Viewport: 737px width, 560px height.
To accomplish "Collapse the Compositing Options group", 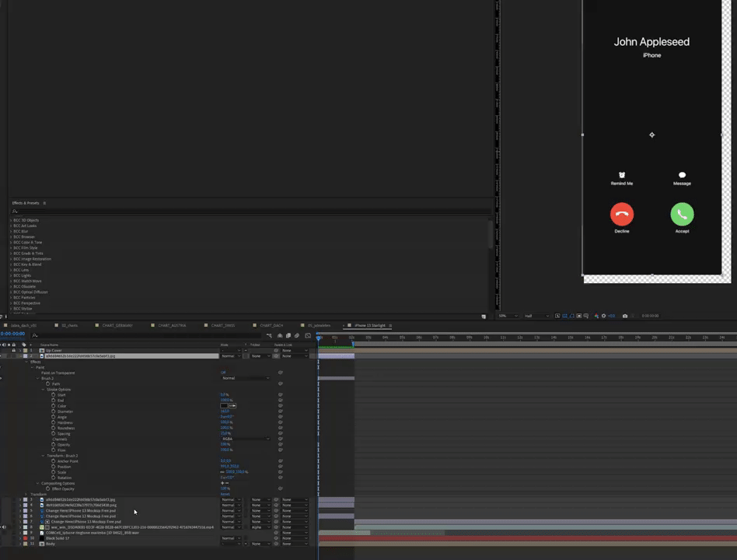I will point(37,483).
